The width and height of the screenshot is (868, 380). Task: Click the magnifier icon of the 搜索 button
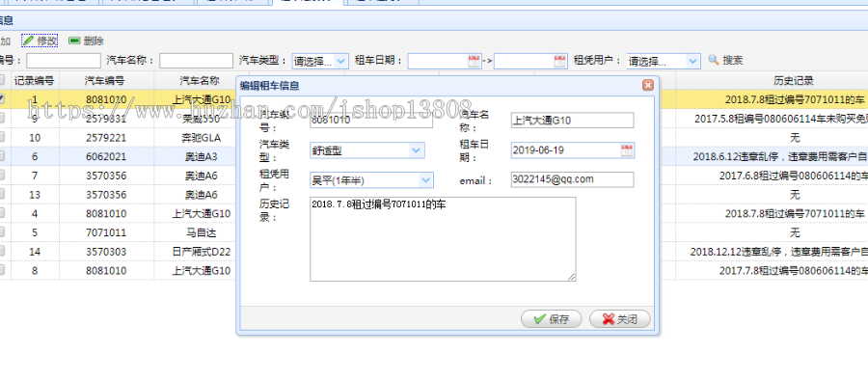714,60
